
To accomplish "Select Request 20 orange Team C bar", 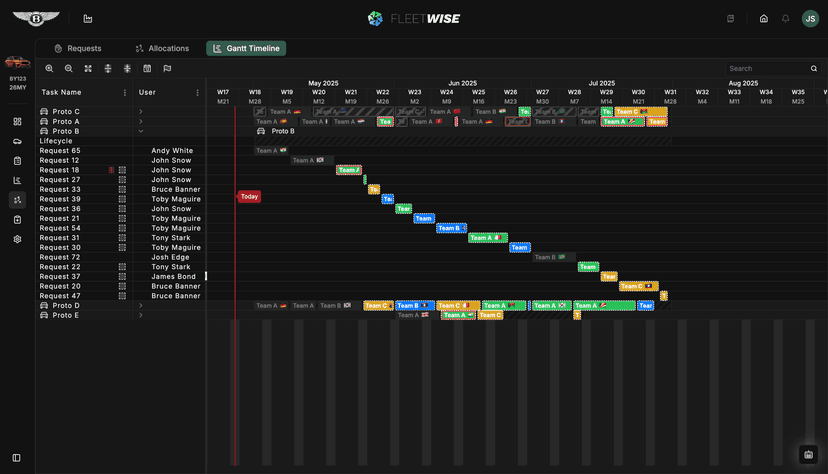I will click(x=639, y=286).
